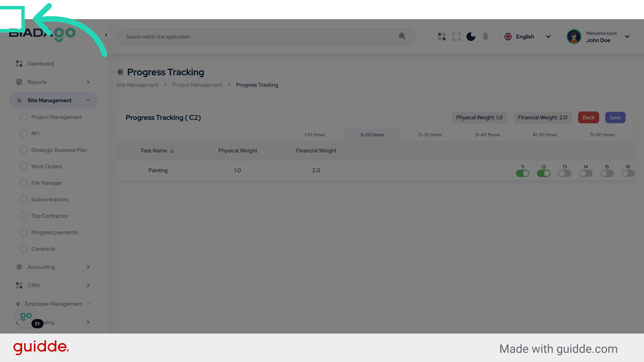Disable toggle number 11 for Painting

click(x=523, y=173)
